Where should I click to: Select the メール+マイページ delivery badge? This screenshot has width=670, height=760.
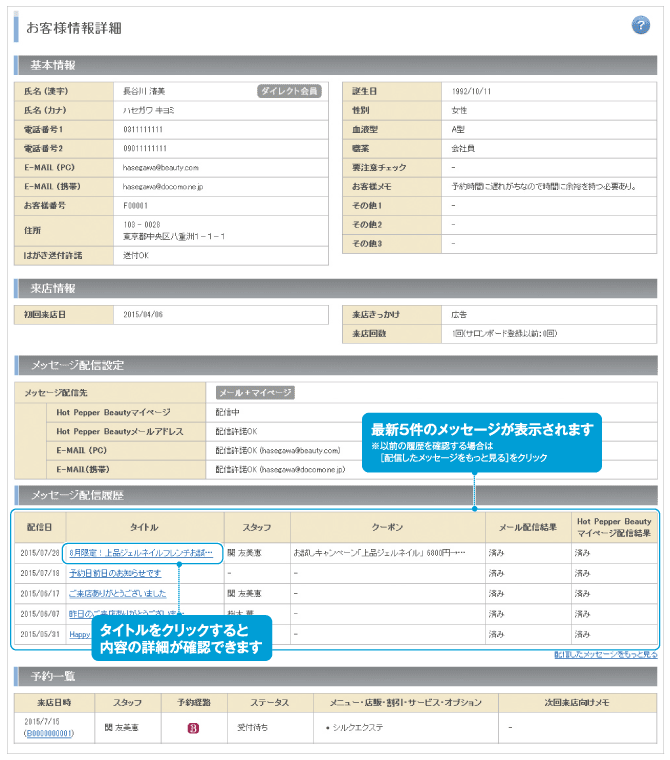tap(255, 393)
